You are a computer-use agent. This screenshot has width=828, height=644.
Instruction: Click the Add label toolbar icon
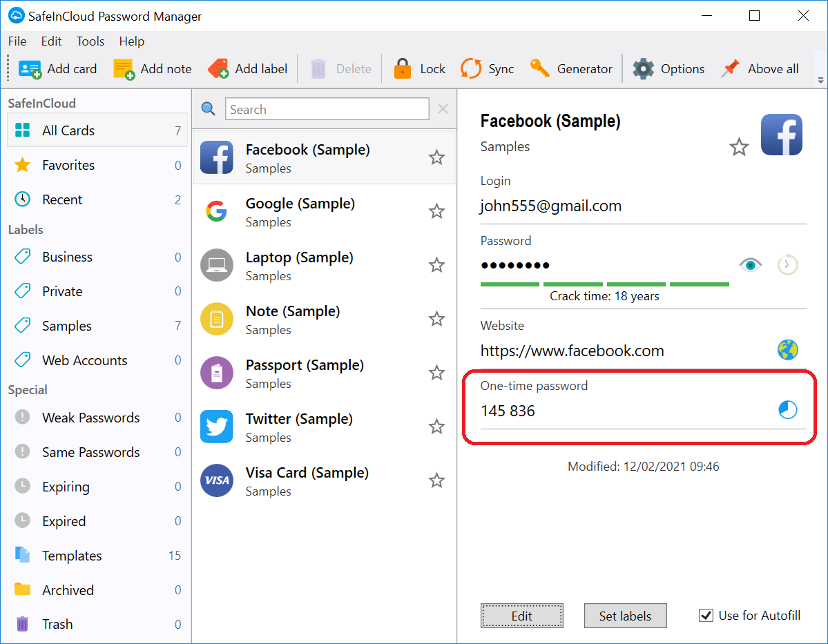click(218, 68)
